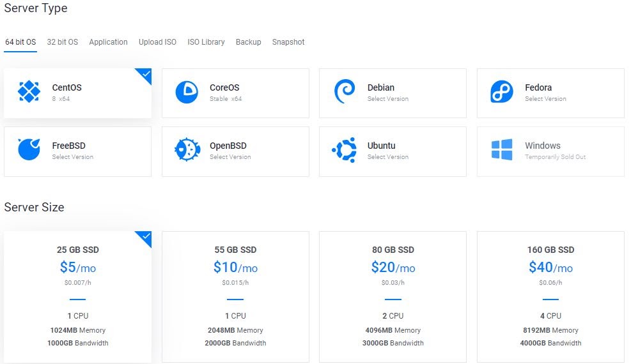The height and width of the screenshot is (364, 638).
Task: Click the 4000GB Bandwidth spec
Action: click(x=550, y=343)
